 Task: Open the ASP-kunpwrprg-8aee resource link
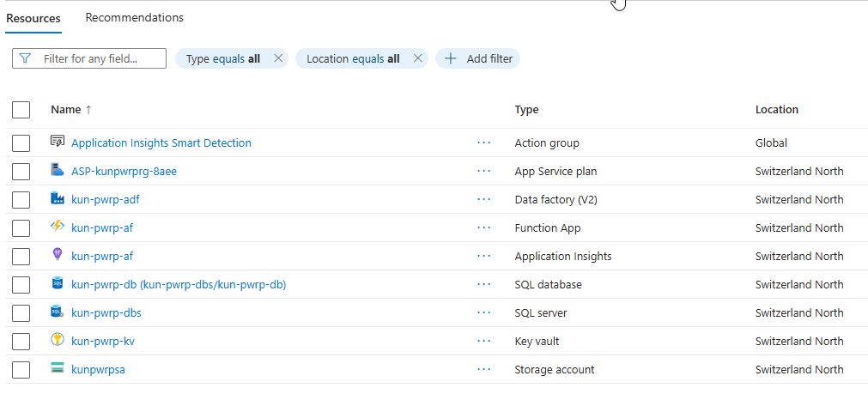(124, 172)
